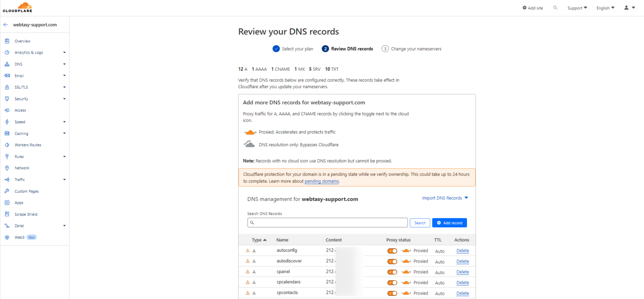Click the SSL/TLS padlock icon
This screenshot has height=299, width=644.
pyautogui.click(x=7, y=87)
